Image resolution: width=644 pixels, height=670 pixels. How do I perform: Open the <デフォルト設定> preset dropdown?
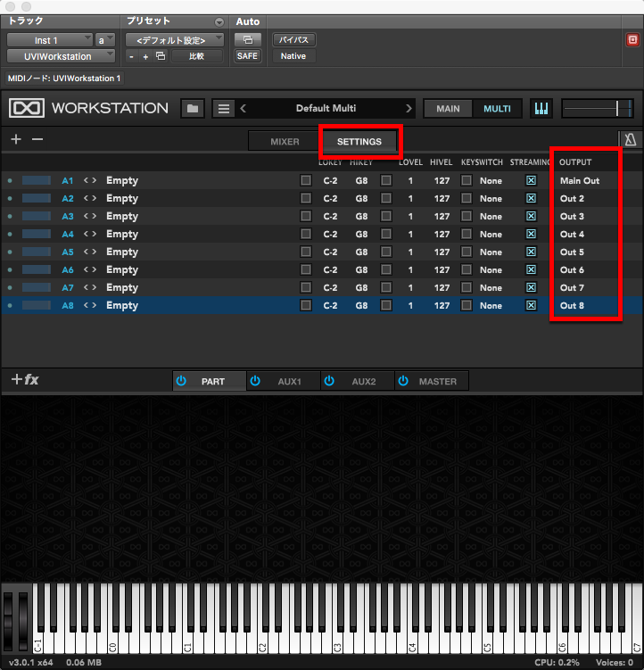pyautogui.click(x=174, y=40)
